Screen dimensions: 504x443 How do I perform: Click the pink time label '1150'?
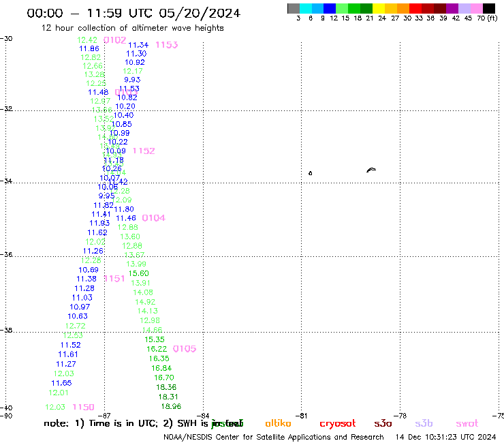click(84, 408)
